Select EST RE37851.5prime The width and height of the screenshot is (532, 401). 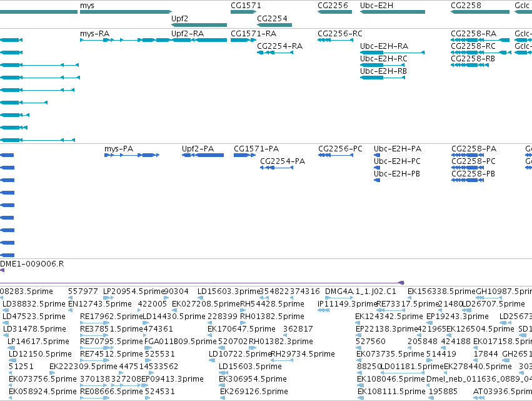[111, 329]
